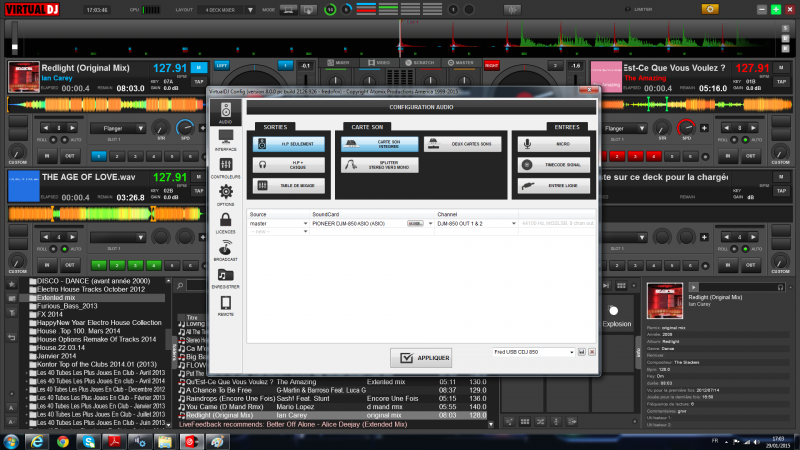Viewport: 800px width, 450px height.
Task: Open the Enregistrer recording section
Action: coord(225,278)
